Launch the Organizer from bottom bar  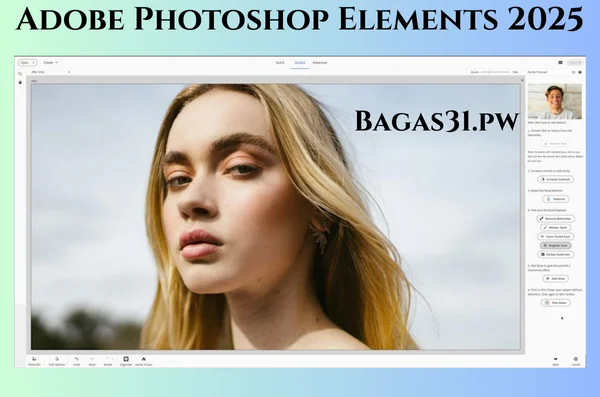point(126,361)
